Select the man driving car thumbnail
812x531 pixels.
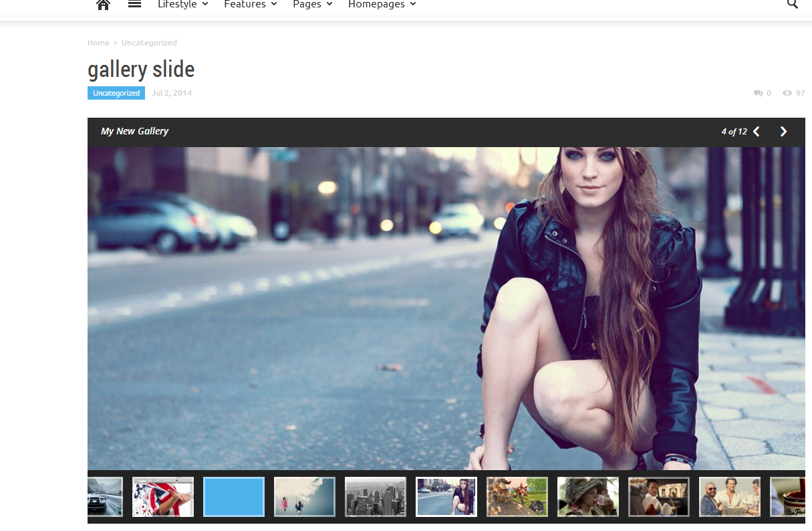[x=659, y=497]
